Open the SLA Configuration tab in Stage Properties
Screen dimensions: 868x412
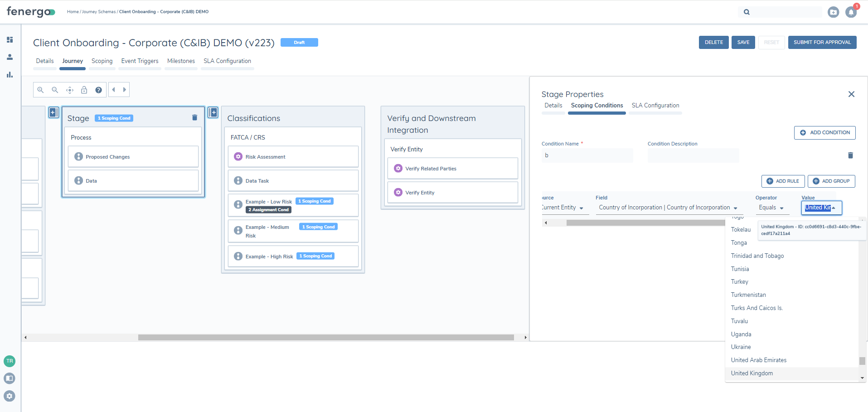(x=655, y=106)
